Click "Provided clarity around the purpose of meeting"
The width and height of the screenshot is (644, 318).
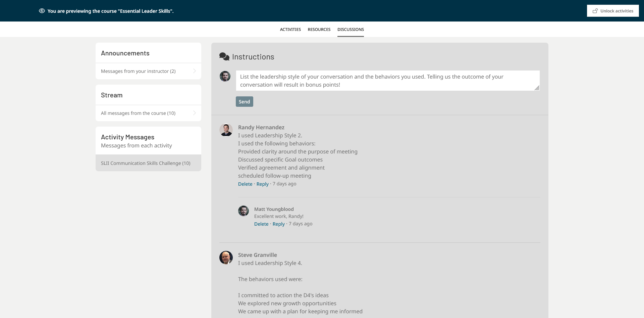pos(298,151)
